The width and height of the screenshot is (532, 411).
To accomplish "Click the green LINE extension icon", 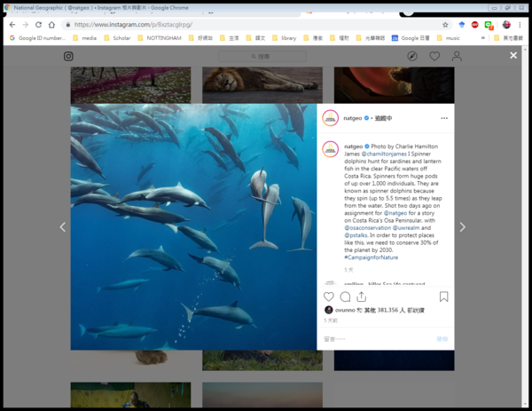I will (x=489, y=25).
